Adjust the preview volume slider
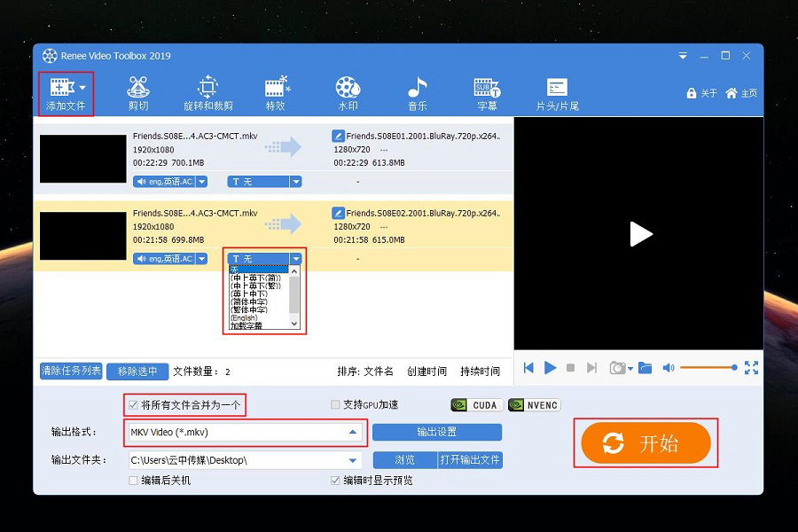 (708, 368)
